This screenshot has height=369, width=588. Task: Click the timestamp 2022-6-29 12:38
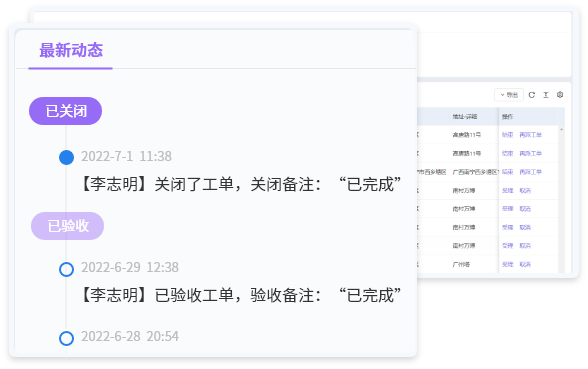click(130, 267)
